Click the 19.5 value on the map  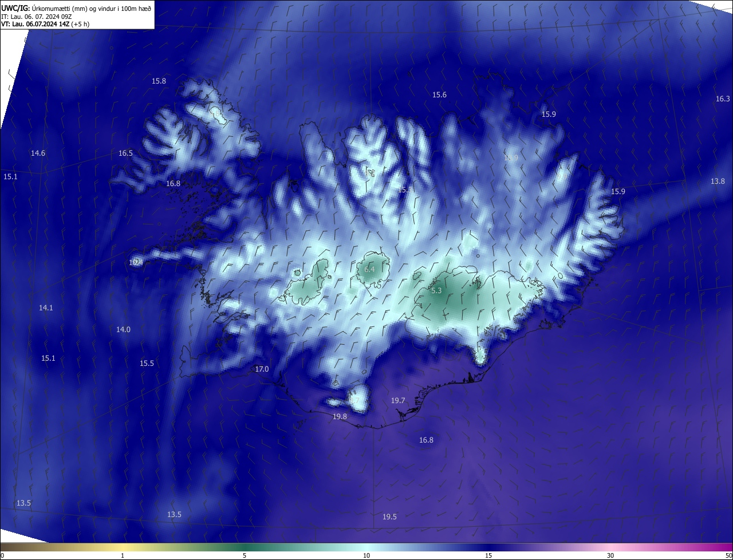click(x=389, y=516)
